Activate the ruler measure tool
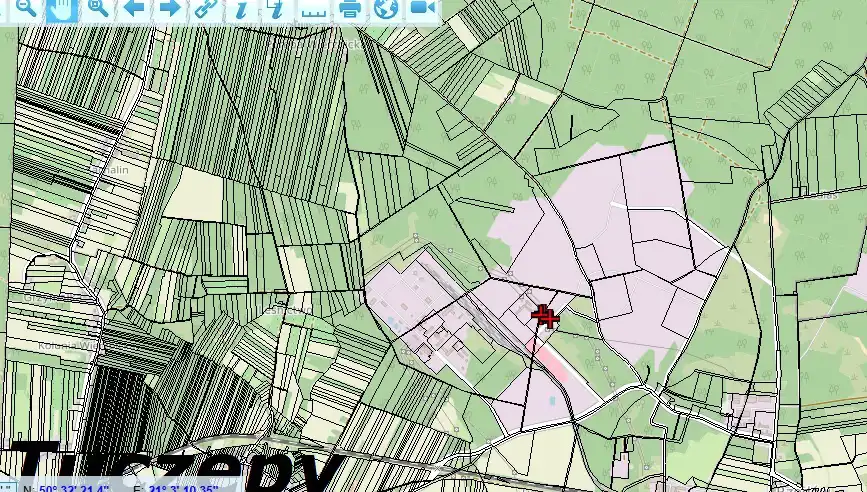867x492 pixels. (313, 9)
